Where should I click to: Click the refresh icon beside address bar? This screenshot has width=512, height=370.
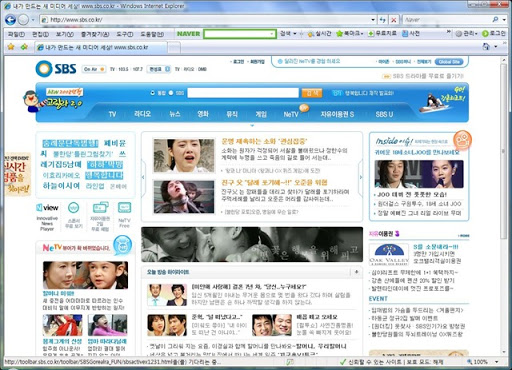(383, 20)
